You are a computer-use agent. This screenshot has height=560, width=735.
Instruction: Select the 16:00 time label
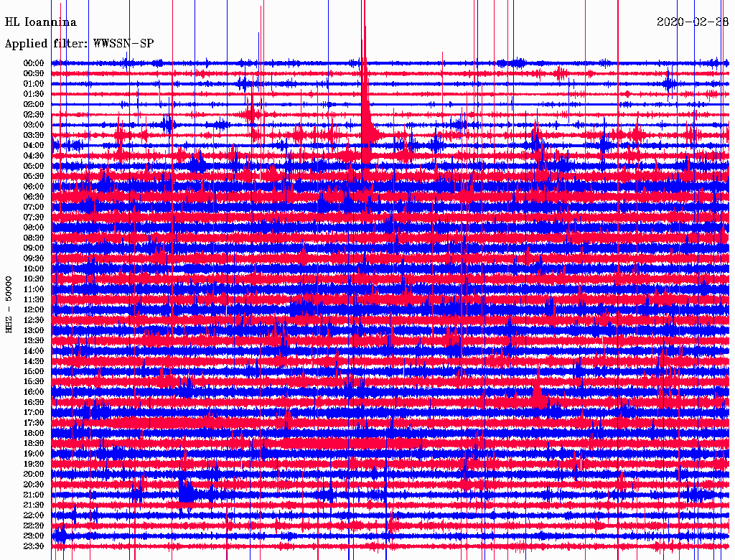point(34,391)
